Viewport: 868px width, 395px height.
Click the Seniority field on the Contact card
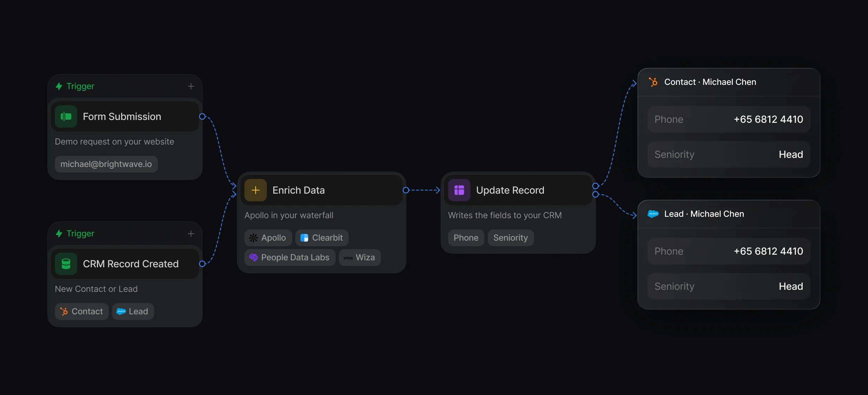click(x=729, y=154)
